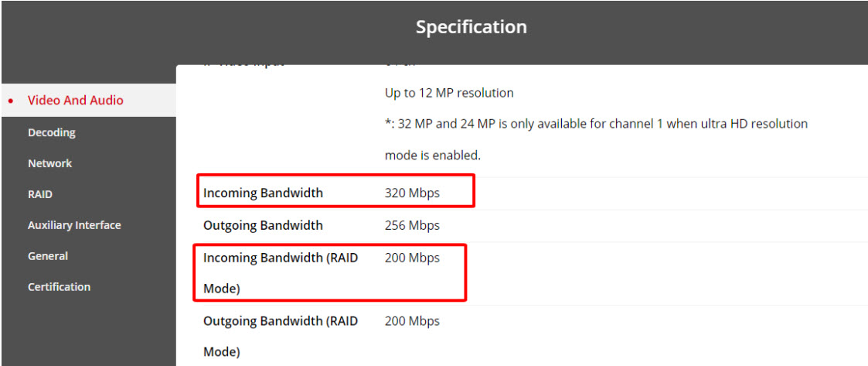
Task: Select 200 Mbps for Outgoing Bandwidth RAID Mode
Action: 412,321
